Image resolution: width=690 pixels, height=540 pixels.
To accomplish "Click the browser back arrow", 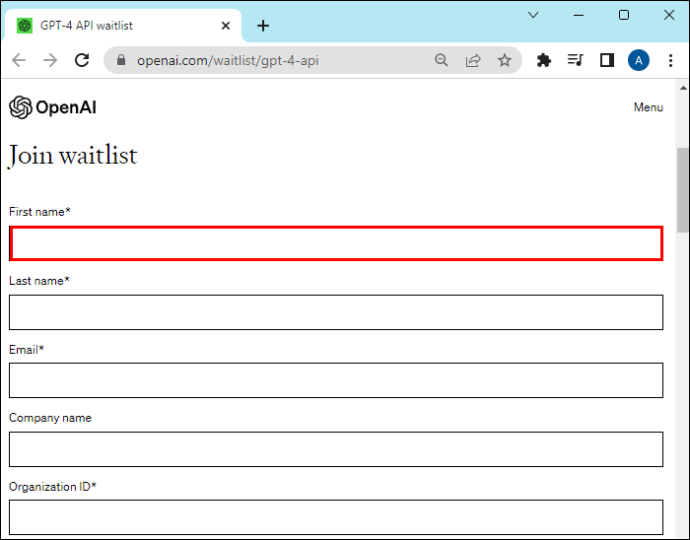I will [19, 60].
